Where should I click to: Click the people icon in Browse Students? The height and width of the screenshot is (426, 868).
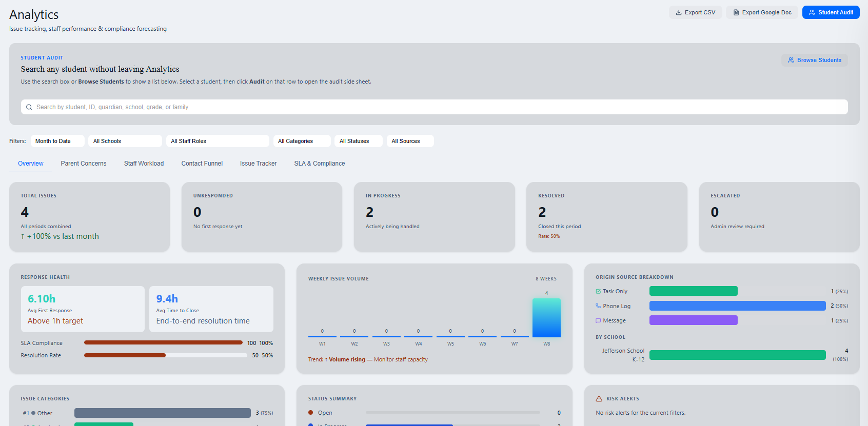pyautogui.click(x=791, y=60)
